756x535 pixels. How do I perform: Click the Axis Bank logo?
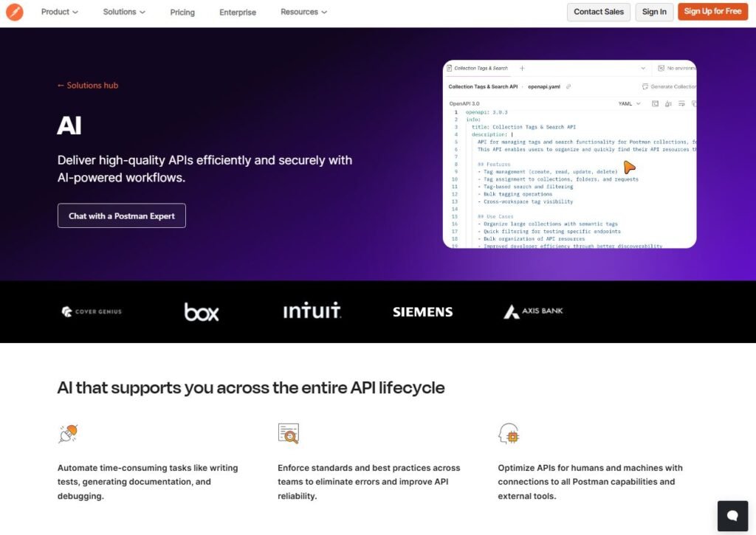click(x=533, y=311)
